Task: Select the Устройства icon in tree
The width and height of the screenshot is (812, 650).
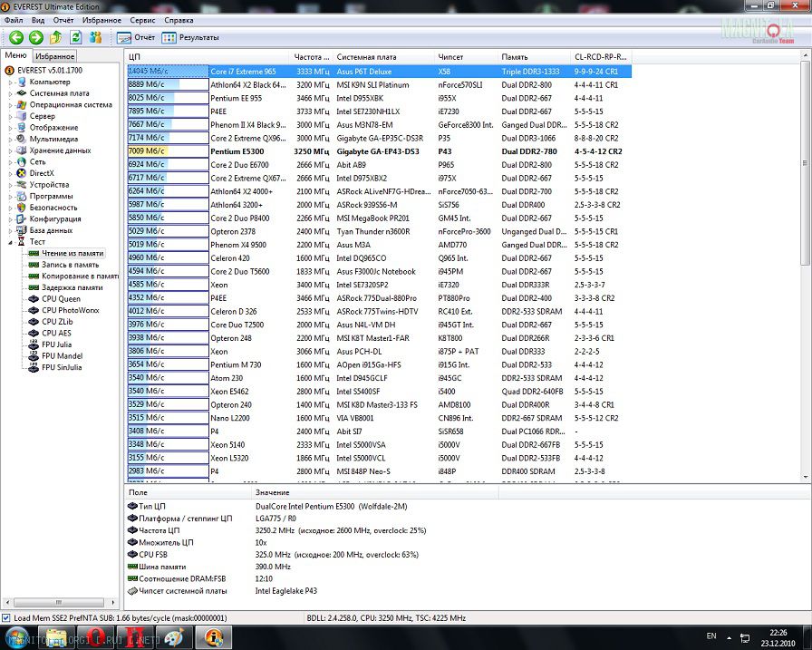Action: click(x=21, y=184)
